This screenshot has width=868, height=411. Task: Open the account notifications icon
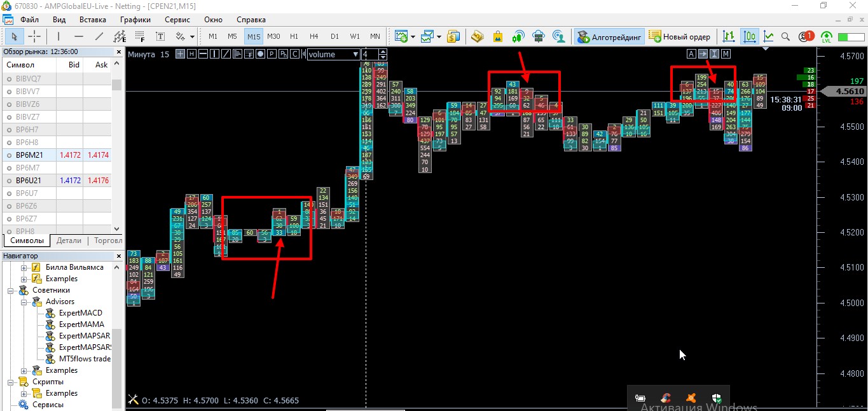point(806,36)
